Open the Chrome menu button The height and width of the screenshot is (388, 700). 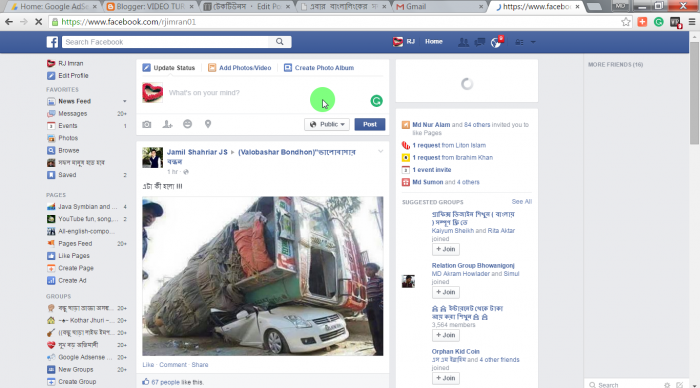coord(692,22)
